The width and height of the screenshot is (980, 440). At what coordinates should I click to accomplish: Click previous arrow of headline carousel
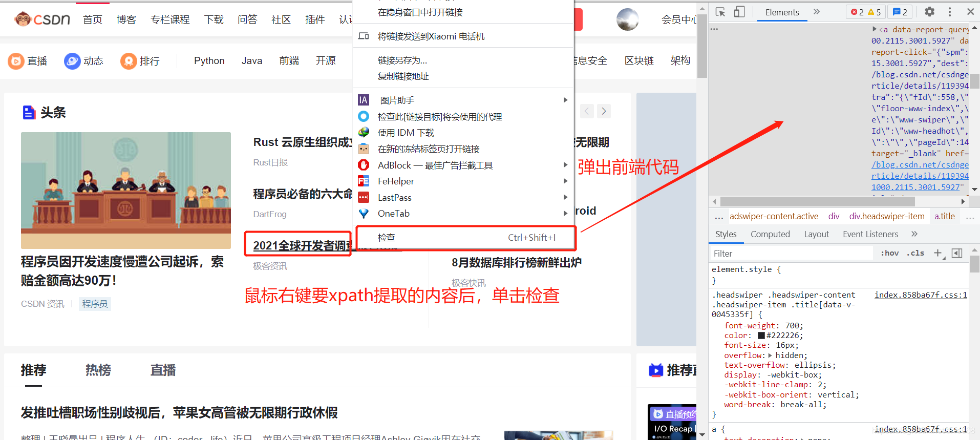click(x=587, y=111)
